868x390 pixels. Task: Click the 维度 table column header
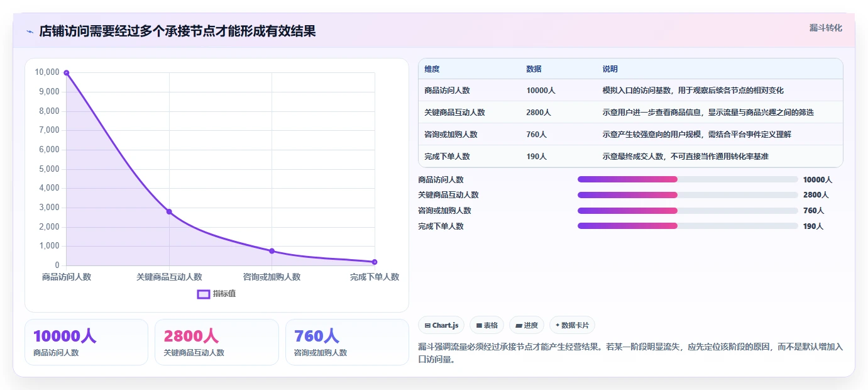(x=432, y=69)
